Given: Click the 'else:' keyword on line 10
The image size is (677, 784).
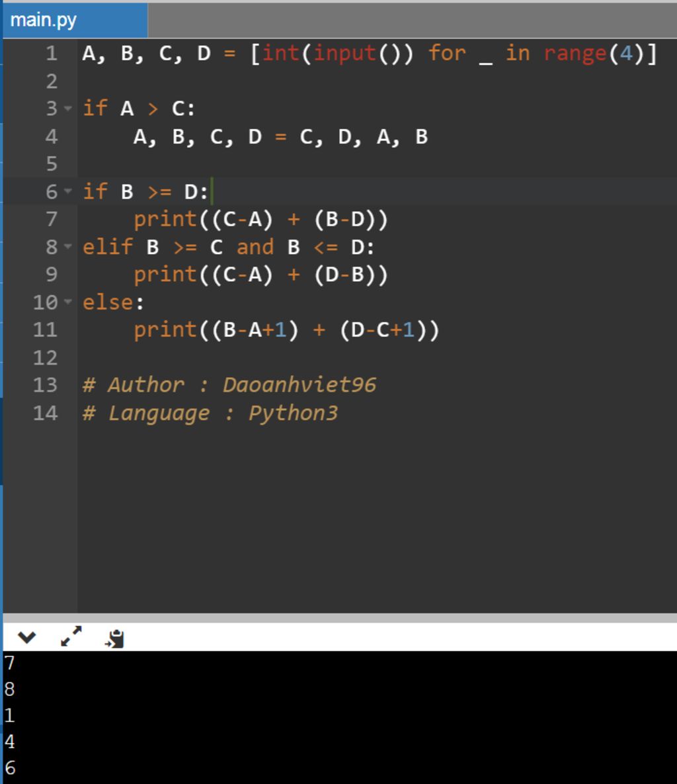Looking at the screenshot, I should (x=113, y=302).
